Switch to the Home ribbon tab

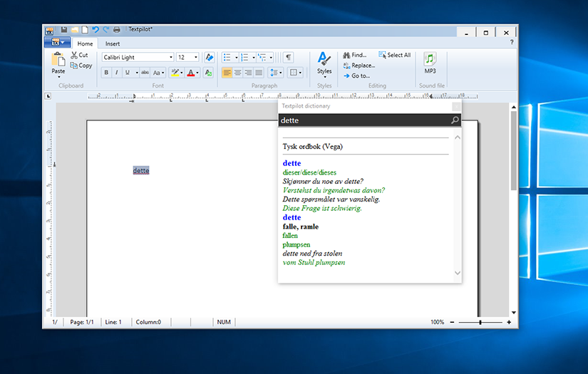tap(85, 44)
